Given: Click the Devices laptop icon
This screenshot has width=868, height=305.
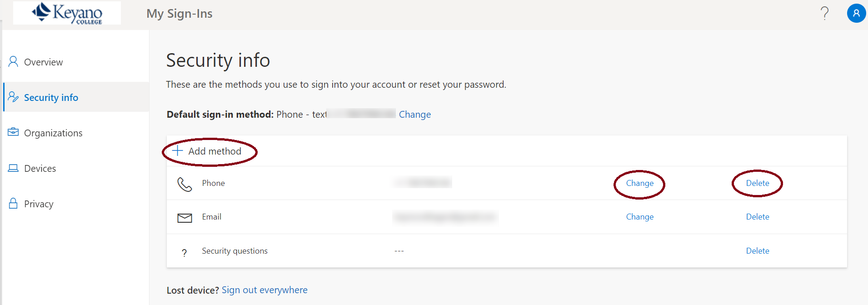Looking at the screenshot, I should [13, 168].
